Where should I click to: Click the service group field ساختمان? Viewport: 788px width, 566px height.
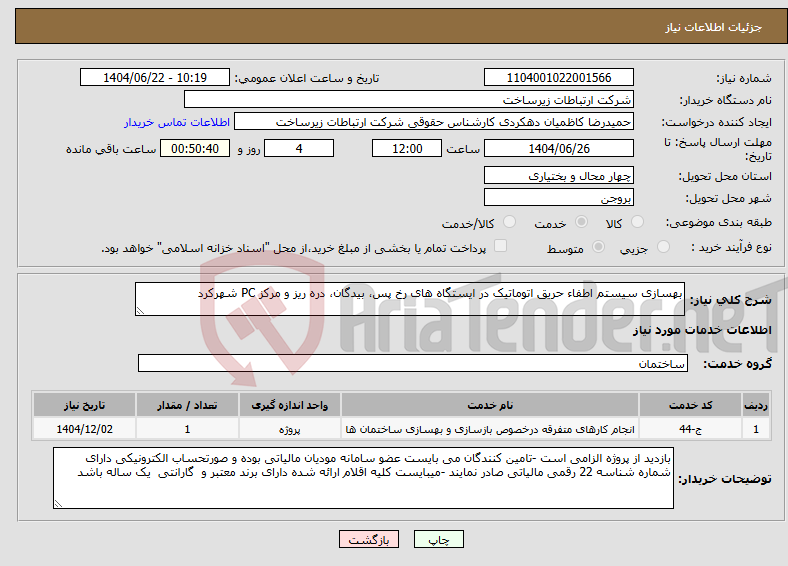click(x=413, y=363)
